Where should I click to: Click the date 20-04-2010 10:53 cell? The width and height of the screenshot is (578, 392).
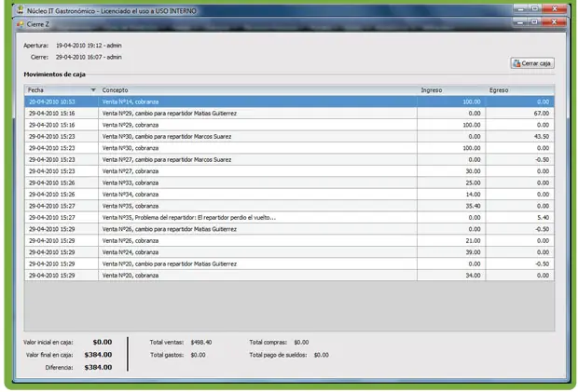point(62,101)
